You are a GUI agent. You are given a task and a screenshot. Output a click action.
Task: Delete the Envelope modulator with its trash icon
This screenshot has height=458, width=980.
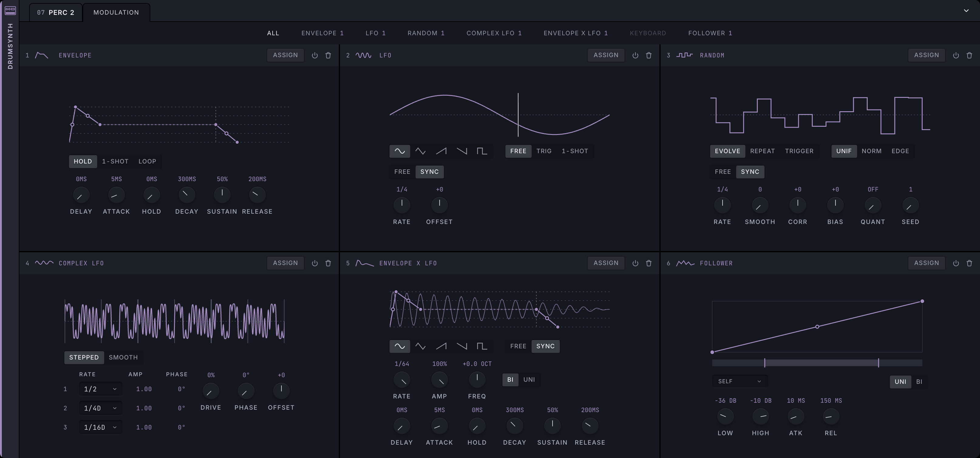point(328,55)
